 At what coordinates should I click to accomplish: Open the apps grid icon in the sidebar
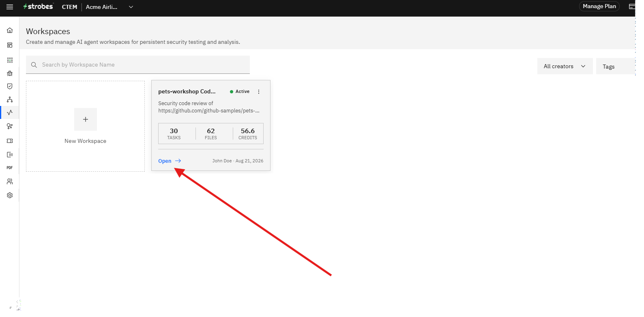pos(10,60)
